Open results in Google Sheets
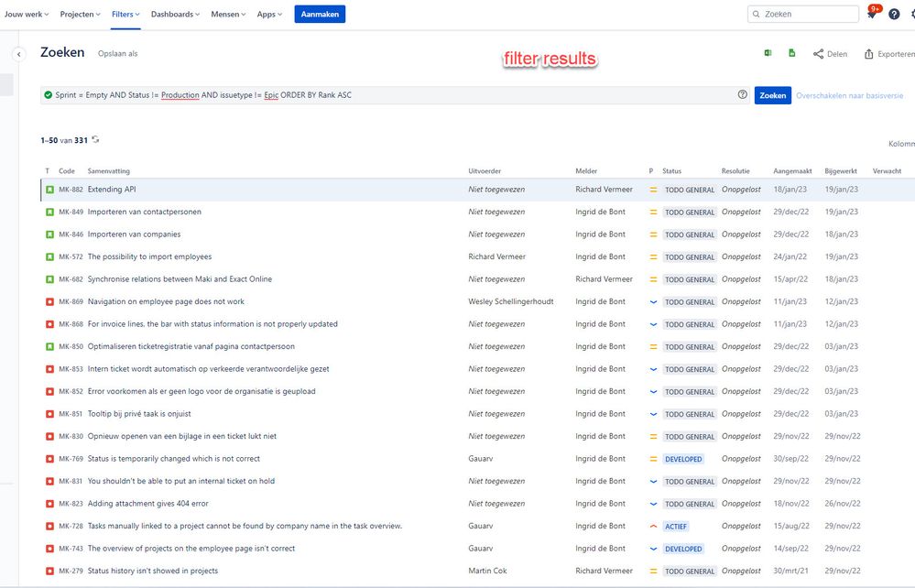 [790, 53]
